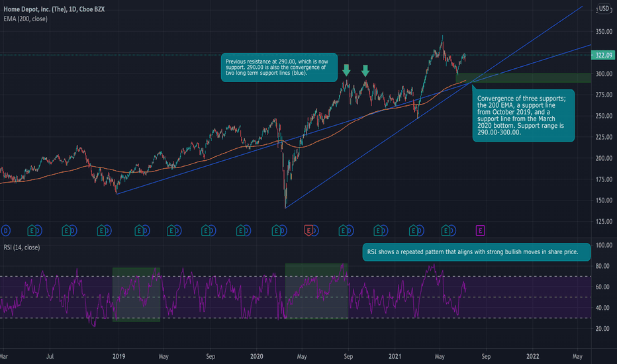The width and height of the screenshot is (617, 364).
Task: Click the 200.00 price axis label
Action: (x=604, y=158)
